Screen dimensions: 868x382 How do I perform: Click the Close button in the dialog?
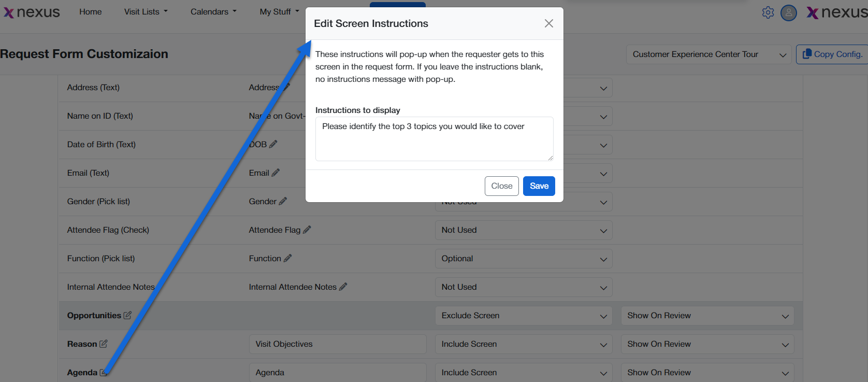pos(502,186)
